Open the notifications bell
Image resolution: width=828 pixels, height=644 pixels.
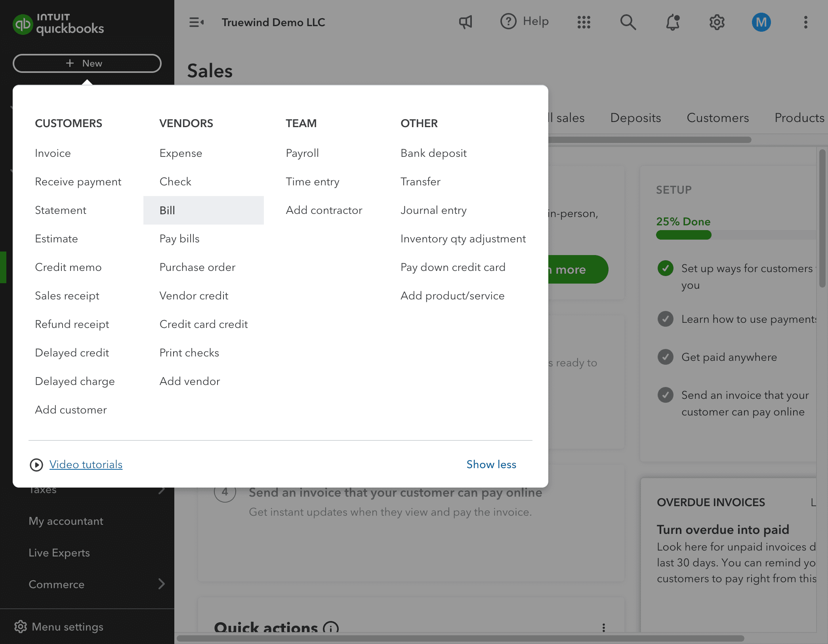[x=673, y=22]
